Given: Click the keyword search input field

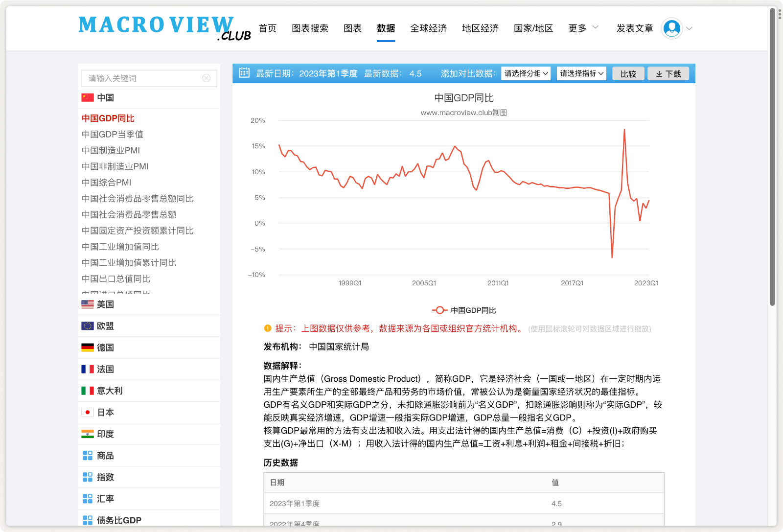Looking at the screenshot, I should pyautogui.click(x=142, y=78).
